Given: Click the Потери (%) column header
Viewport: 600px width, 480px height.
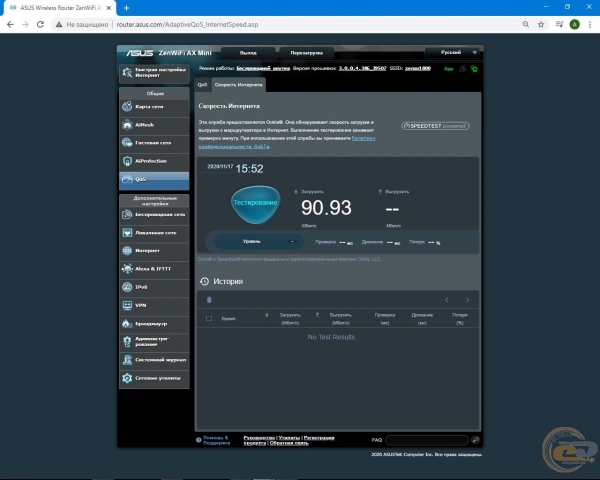Looking at the screenshot, I should tap(460, 319).
